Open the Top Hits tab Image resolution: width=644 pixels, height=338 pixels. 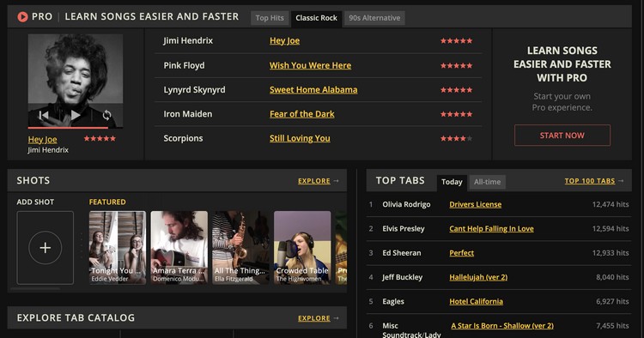(x=270, y=18)
